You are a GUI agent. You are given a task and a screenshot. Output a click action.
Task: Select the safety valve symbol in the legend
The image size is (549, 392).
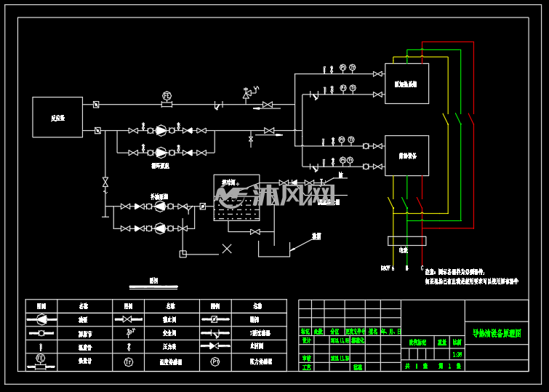130,333
